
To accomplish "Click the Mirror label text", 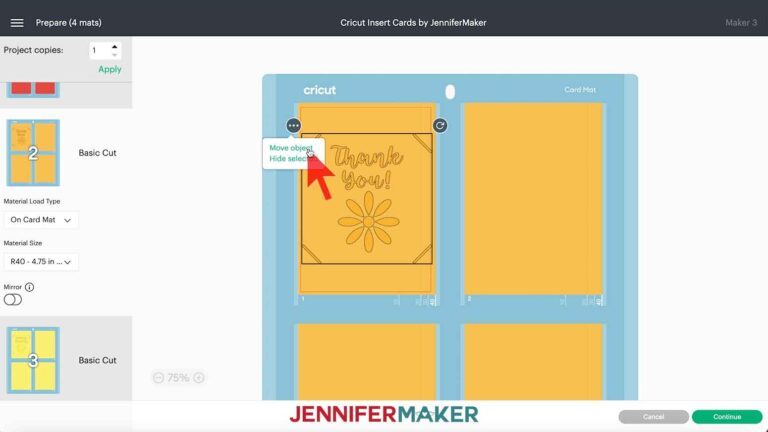I will pyautogui.click(x=13, y=287).
